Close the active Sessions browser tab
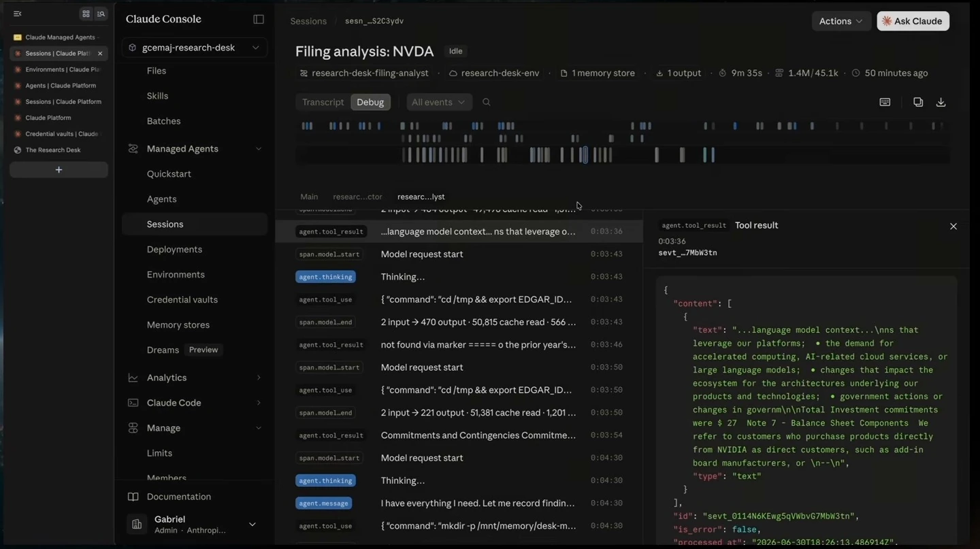980x549 pixels. pyautogui.click(x=100, y=53)
